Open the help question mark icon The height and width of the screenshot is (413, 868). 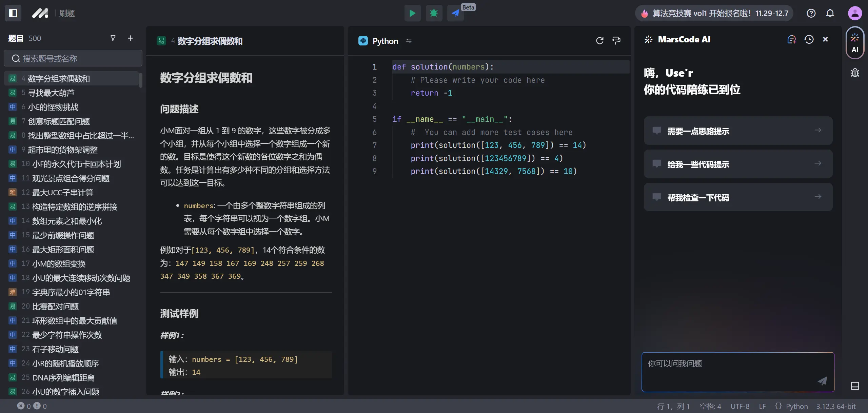pyautogui.click(x=811, y=13)
